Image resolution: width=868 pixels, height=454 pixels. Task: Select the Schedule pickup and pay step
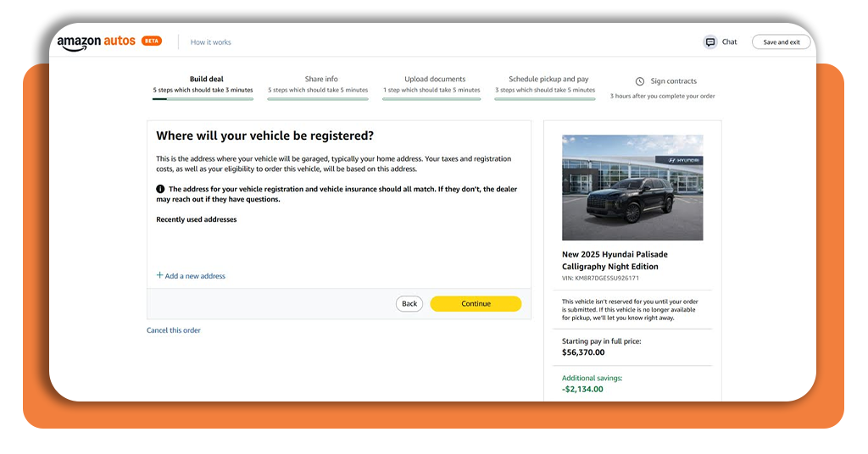tap(548, 80)
